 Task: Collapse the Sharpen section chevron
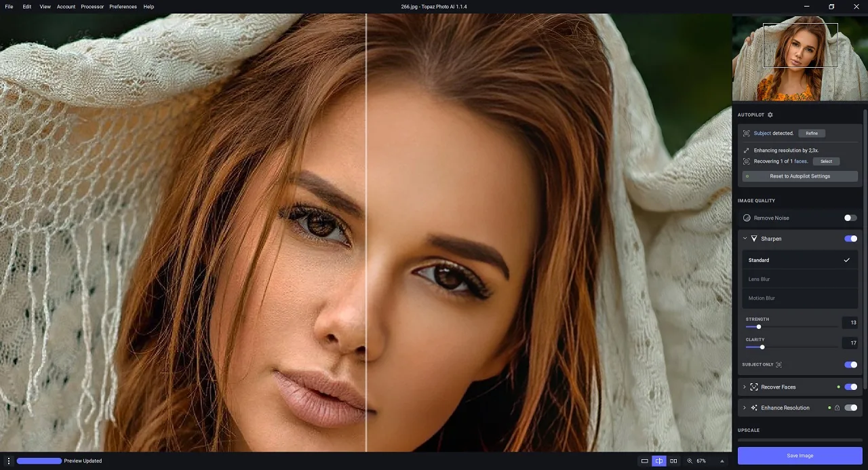click(745, 239)
